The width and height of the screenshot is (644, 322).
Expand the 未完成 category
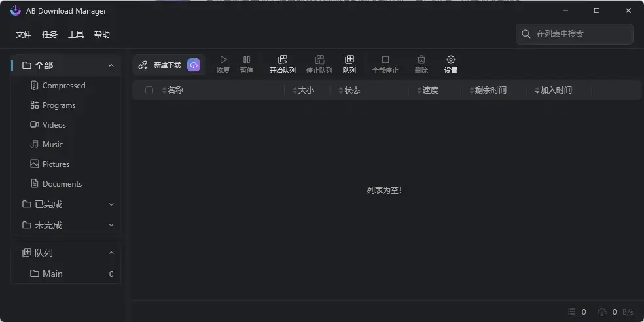(111, 225)
